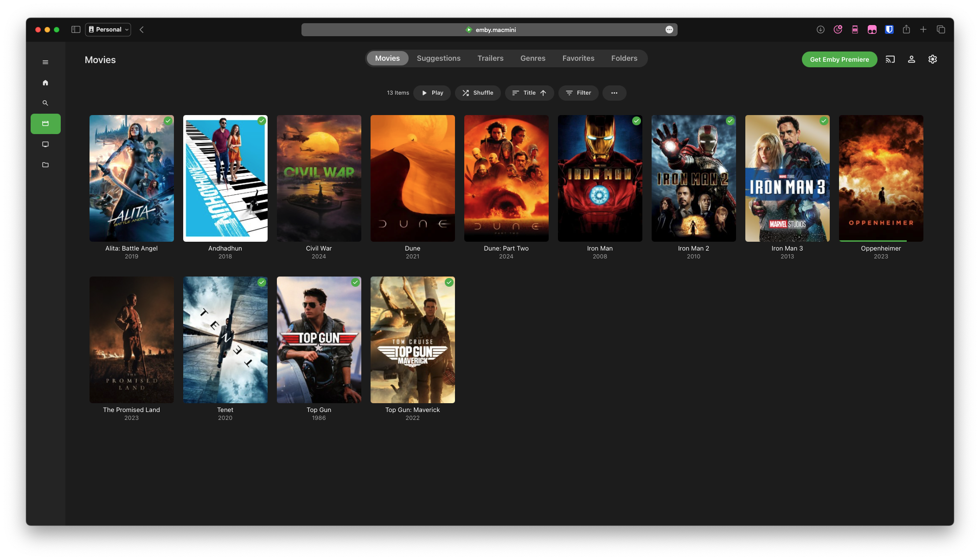980x560 pixels.
Task: Toggle watched checkmark on Top Gun: Maverick
Action: 449,283
